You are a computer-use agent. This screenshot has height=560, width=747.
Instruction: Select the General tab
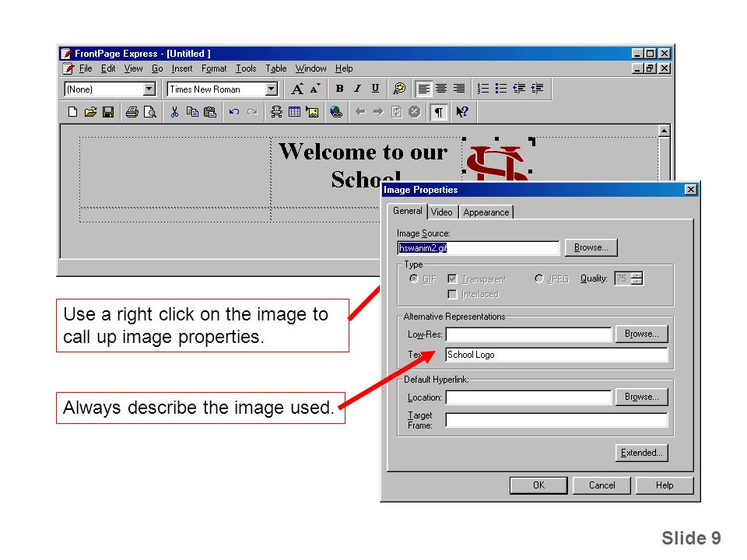pos(407,211)
